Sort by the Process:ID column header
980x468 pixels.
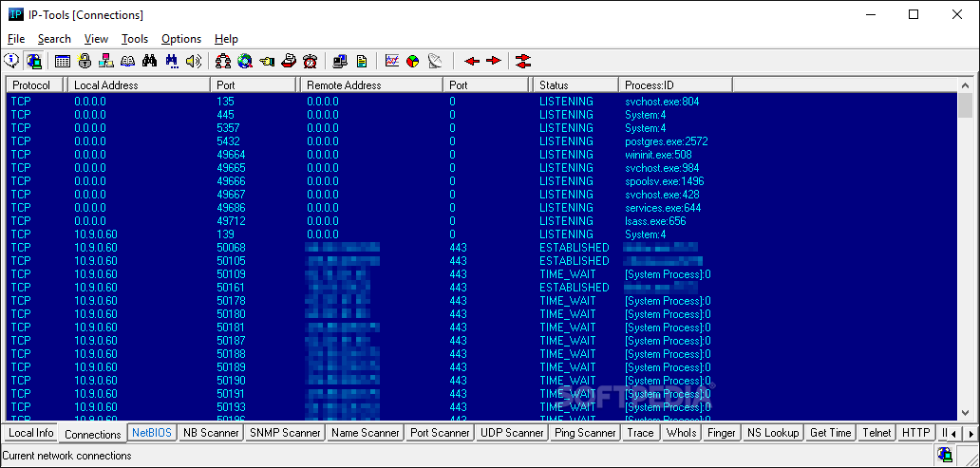click(675, 85)
